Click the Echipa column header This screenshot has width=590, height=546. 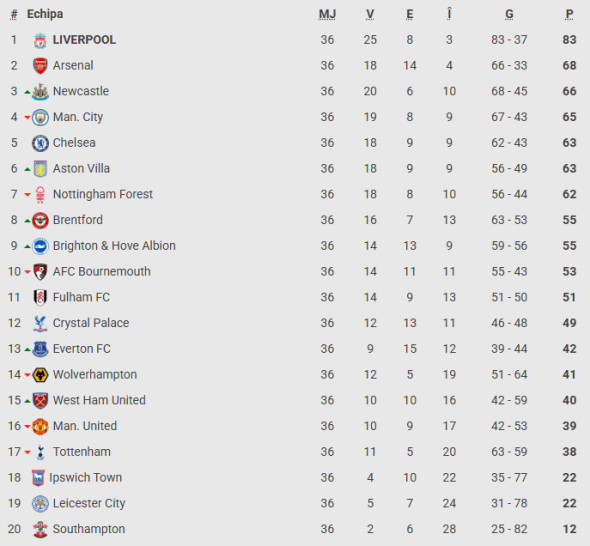click(x=45, y=14)
